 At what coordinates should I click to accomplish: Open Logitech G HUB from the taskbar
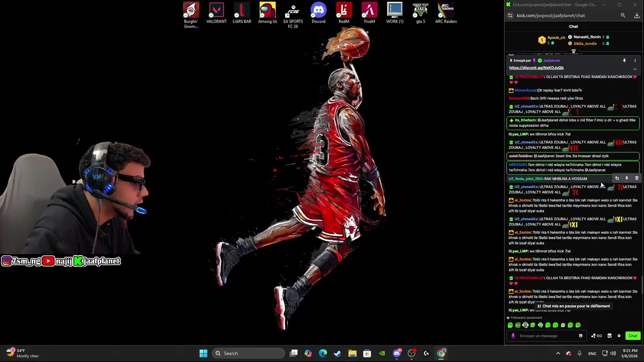[426, 353]
